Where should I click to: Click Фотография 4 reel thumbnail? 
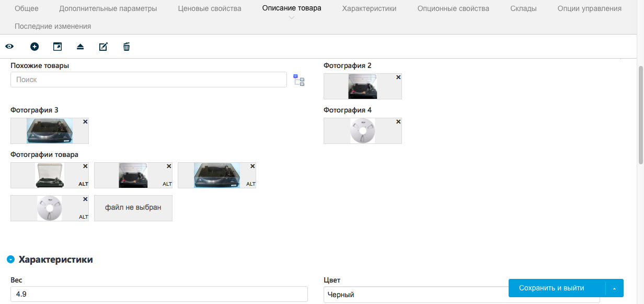point(363,131)
